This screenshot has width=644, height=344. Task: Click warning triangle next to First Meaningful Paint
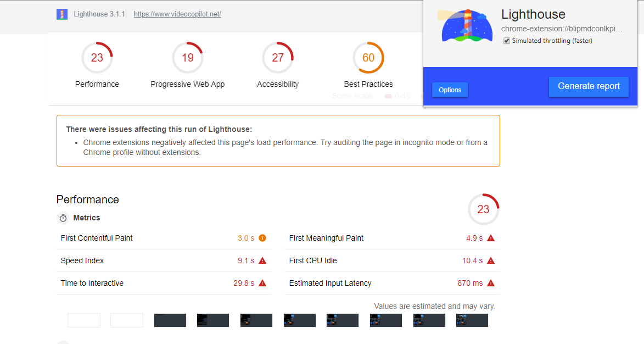[491, 238]
